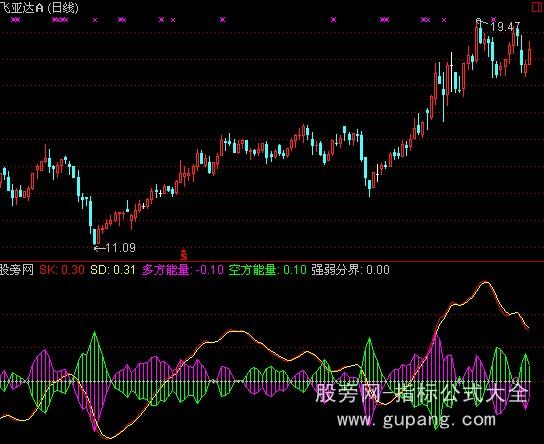Click the red S marker above indicator pane
Image resolution: width=544 pixels, height=444 pixels.
point(184,255)
